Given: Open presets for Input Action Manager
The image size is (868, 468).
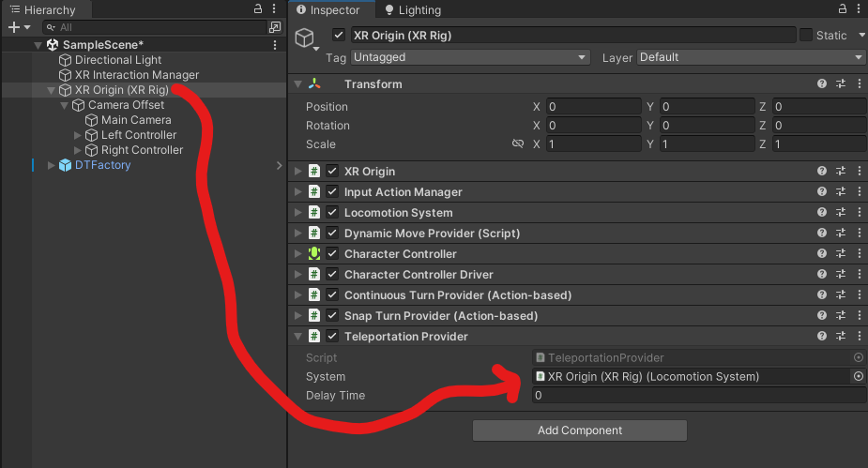Looking at the screenshot, I should point(841,191).
